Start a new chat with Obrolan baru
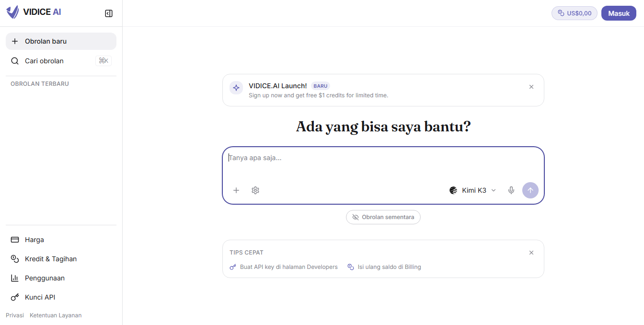Image resolution: width=644 pixels, height=325 pixels. click(61, 41)
